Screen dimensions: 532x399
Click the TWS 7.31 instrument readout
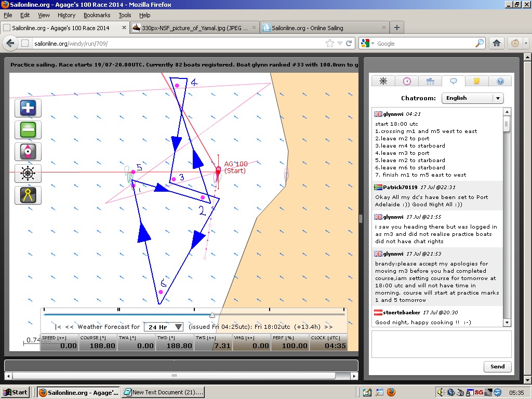(213, 342)
